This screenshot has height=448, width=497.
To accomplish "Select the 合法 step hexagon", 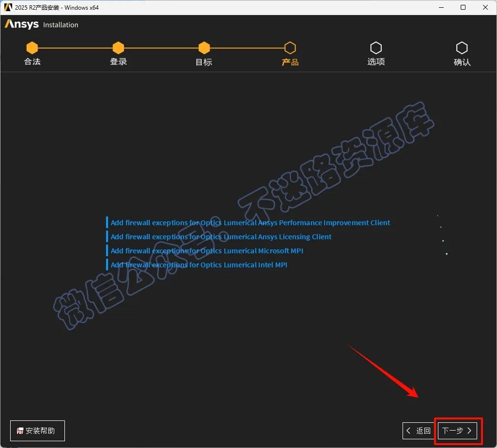I will click(x=32, y=48).
